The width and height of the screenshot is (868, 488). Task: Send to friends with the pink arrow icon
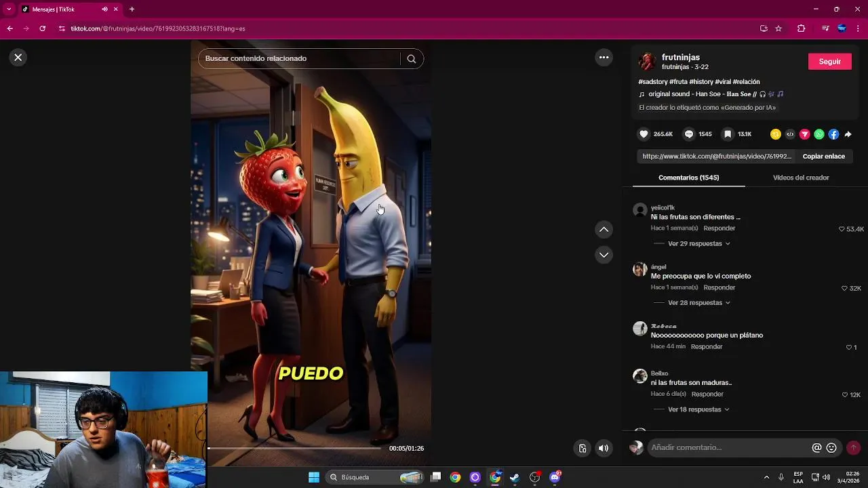pos(805,134)
